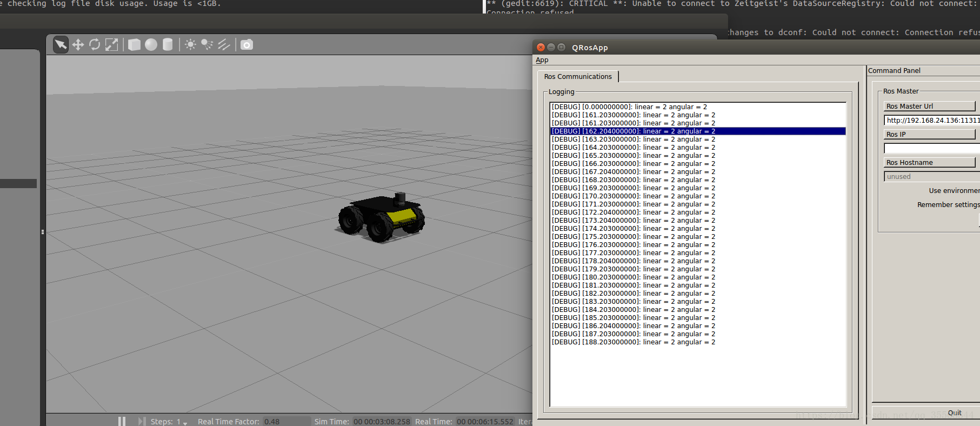Maximize the QRosApp window

(562, 48)
